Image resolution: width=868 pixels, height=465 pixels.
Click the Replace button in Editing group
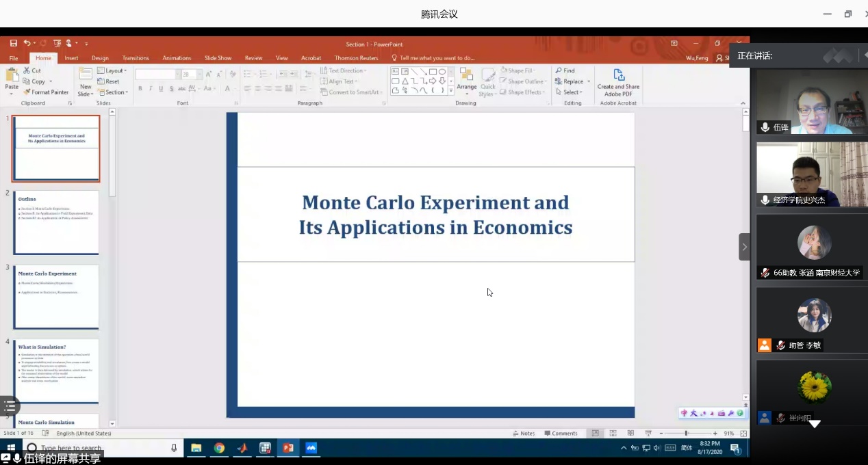click(572, 81)
